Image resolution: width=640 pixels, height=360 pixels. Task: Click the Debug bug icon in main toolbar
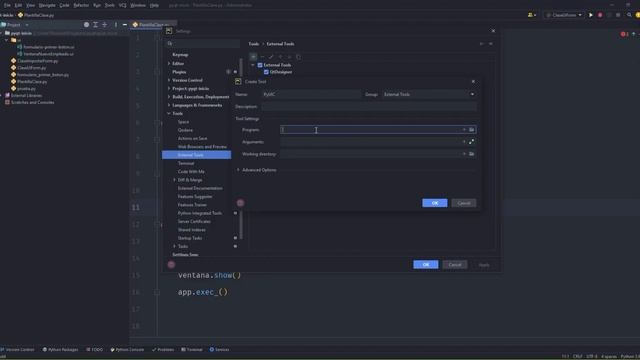click(x=600, y=15)
